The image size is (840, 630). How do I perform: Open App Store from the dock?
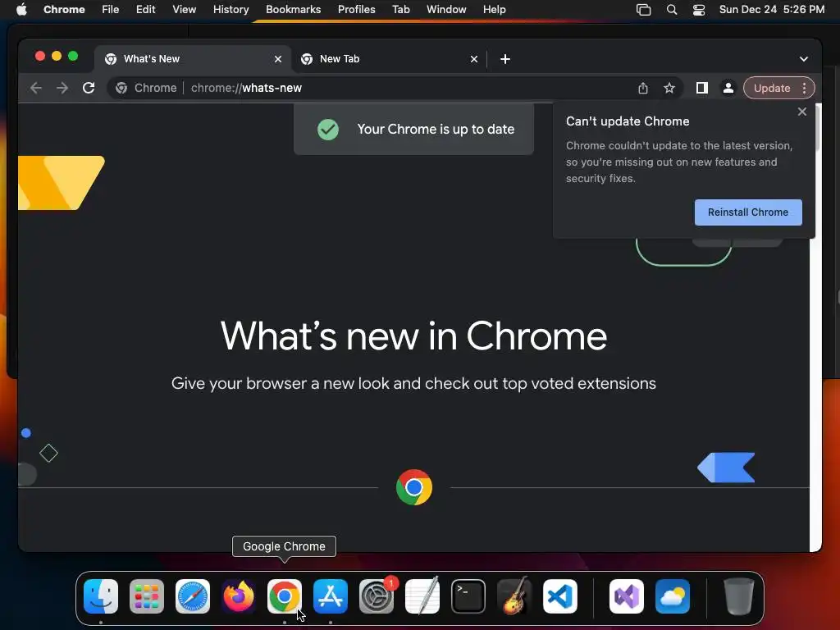[x=331, y=596]
